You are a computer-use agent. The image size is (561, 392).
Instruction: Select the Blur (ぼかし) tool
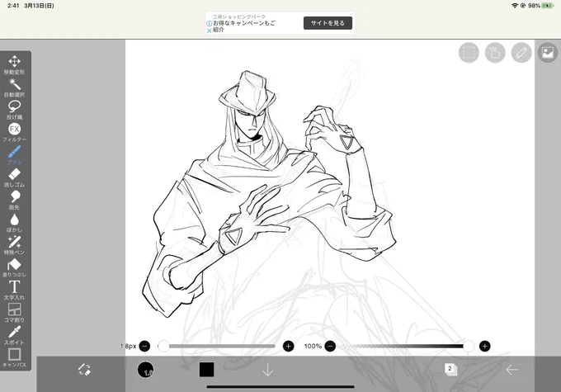(x=14, y=223)
